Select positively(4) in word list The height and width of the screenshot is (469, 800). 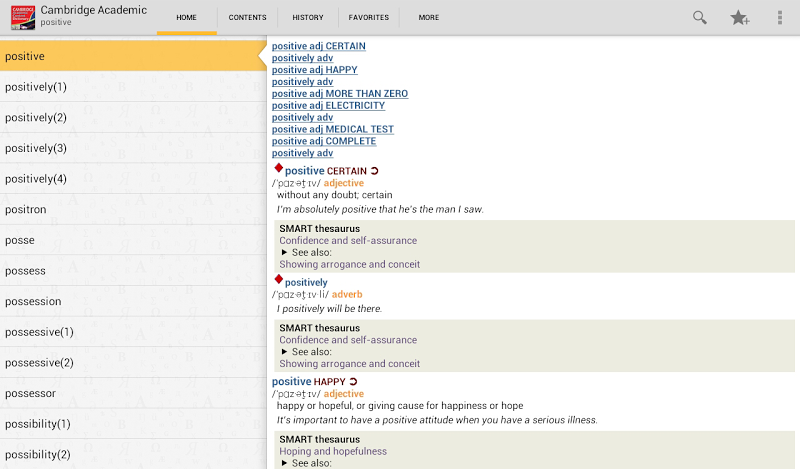(133, 179)
